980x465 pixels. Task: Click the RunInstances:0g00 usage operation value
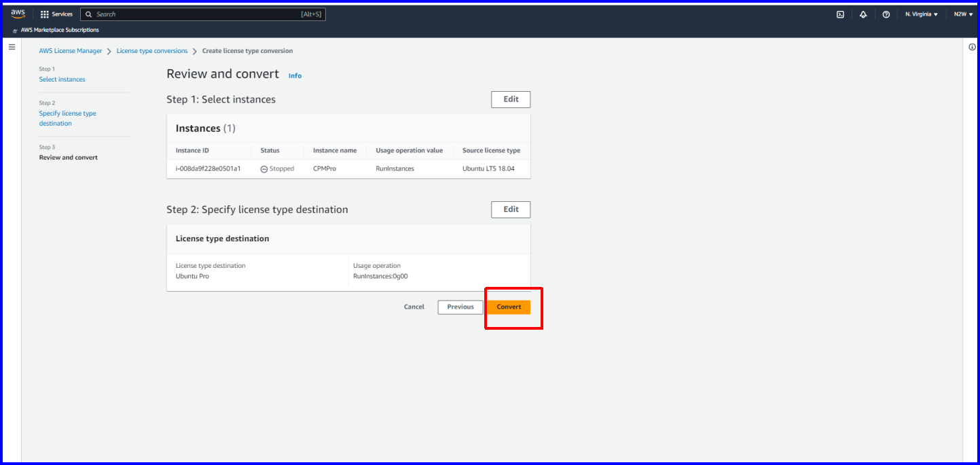(380, 277)
